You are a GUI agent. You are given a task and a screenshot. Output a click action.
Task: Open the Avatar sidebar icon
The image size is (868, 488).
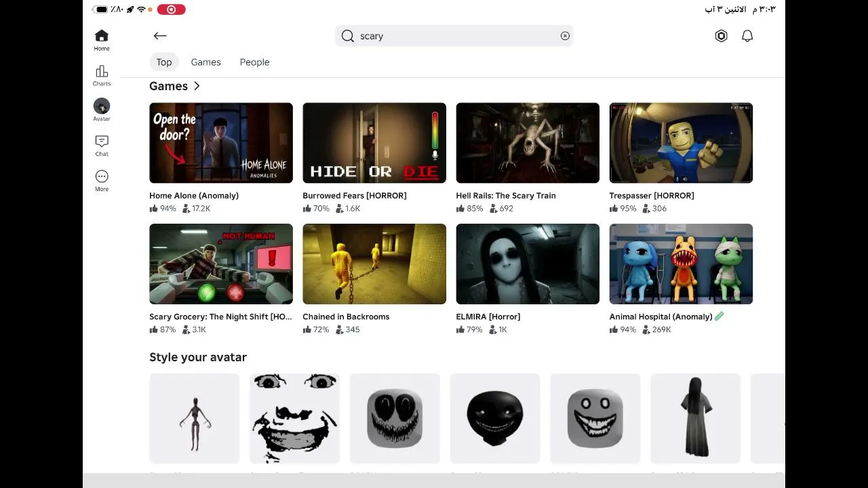[102, 110]
